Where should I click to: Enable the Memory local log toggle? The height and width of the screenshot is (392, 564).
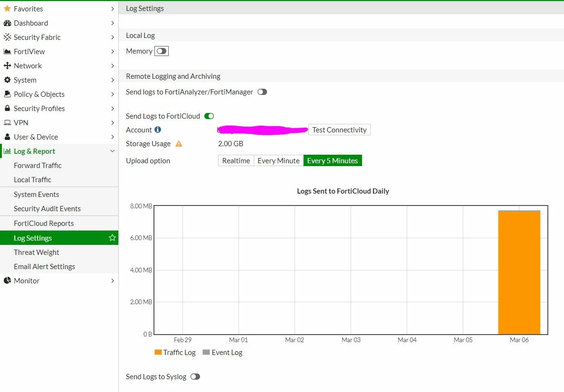pyautogui.click(x=162, y=51)
